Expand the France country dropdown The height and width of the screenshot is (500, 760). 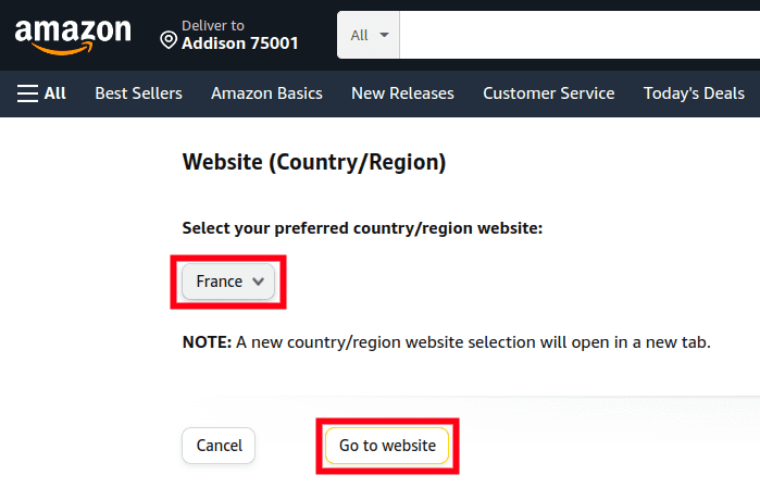[228, 281]
